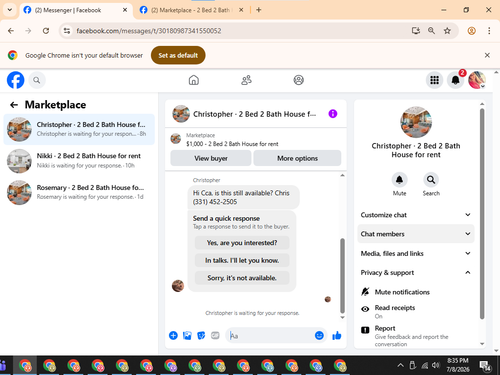500x375 pixels.
Task: Click the message thread vertical scrollbar
Action: point(342,275)
